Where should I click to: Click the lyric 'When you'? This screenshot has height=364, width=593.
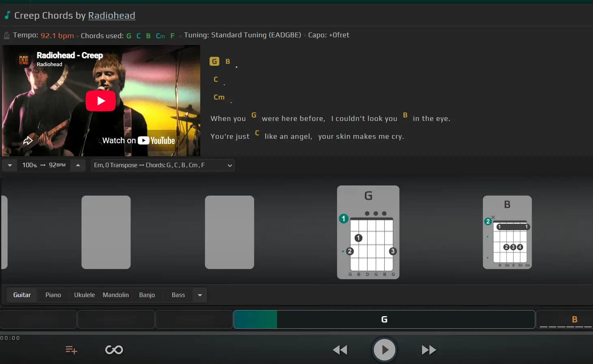click(x=228, y=118)
